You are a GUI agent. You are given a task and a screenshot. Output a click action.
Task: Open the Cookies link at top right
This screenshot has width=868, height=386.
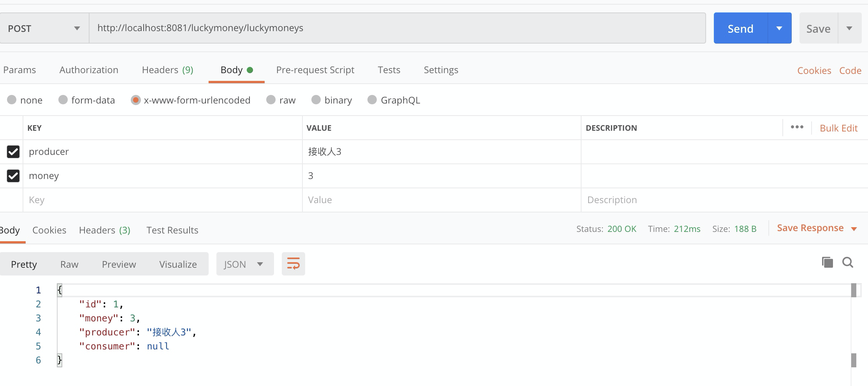[x=814, y=70]
